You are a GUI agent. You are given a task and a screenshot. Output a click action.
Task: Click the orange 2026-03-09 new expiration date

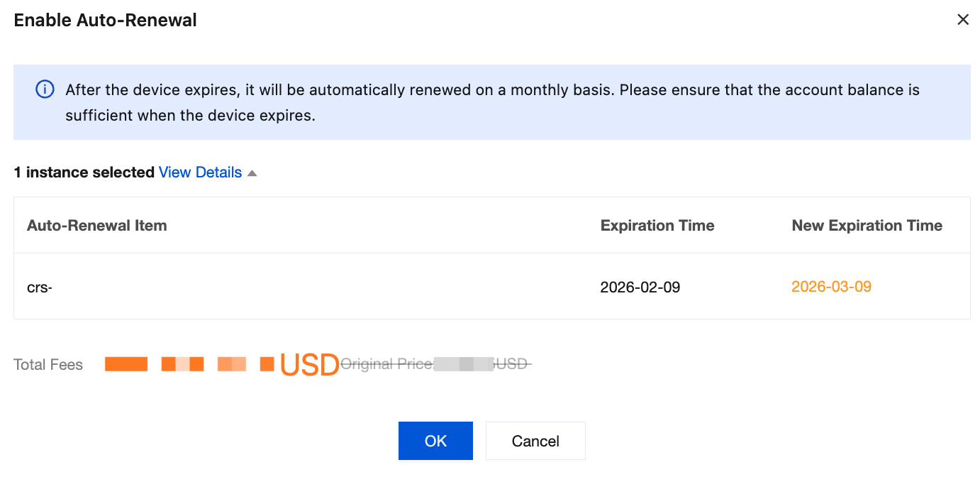831,287
